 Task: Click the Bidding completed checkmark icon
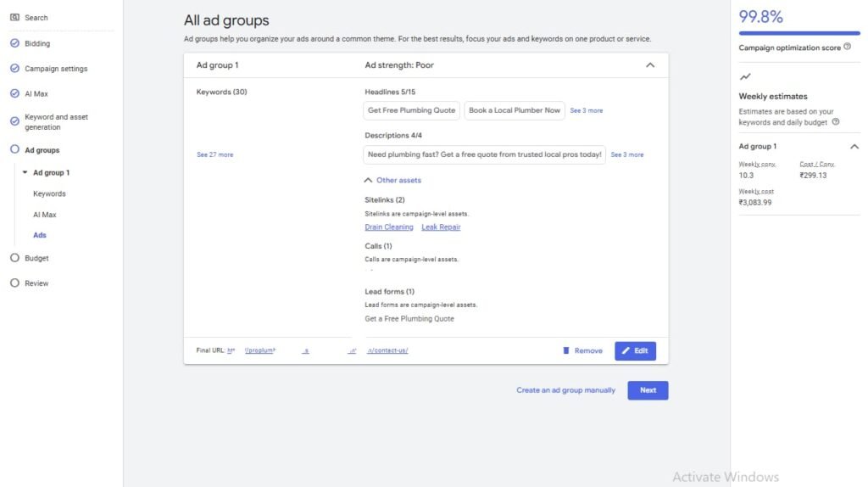click(15, 43)
